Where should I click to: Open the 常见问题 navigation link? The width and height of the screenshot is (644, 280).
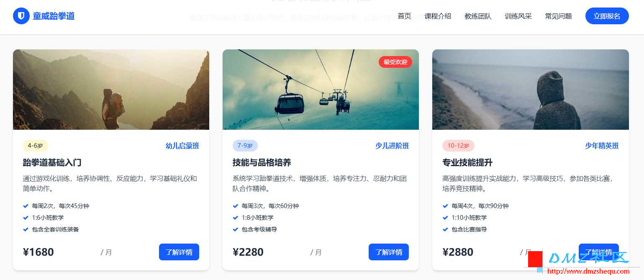pos(558,16)
